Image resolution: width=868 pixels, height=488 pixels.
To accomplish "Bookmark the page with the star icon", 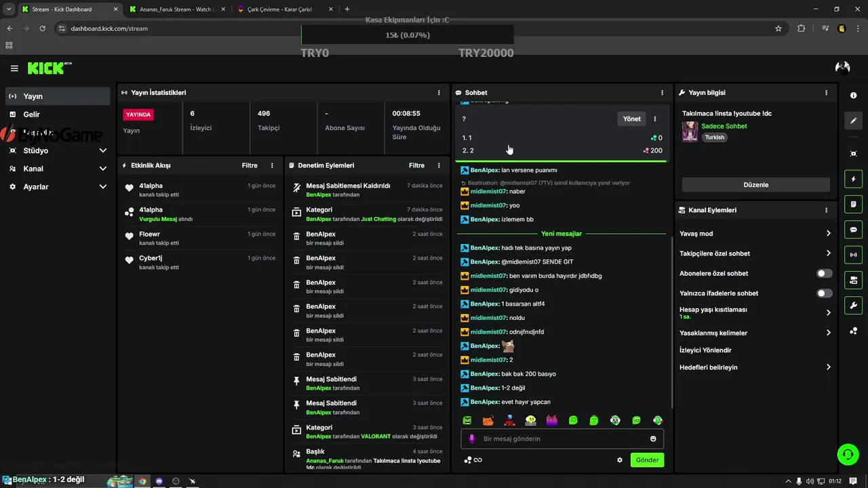I will tap(778, 28).
